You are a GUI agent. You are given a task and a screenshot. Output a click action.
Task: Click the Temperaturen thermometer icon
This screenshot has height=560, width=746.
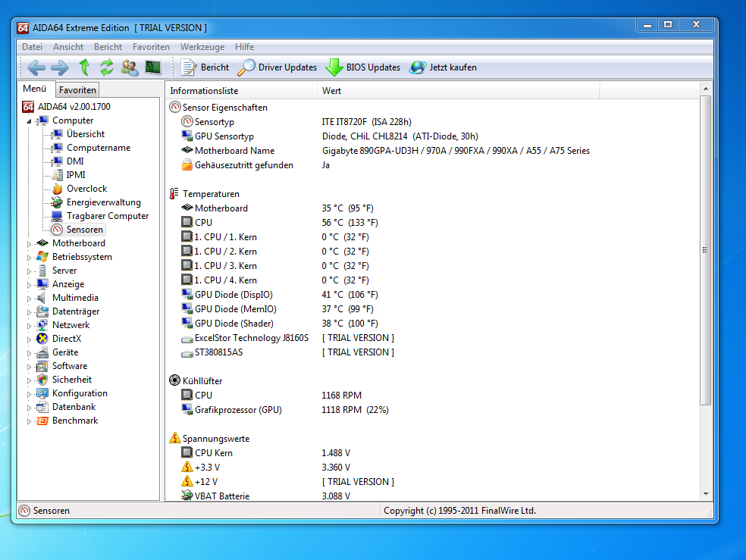pos(174,193)
